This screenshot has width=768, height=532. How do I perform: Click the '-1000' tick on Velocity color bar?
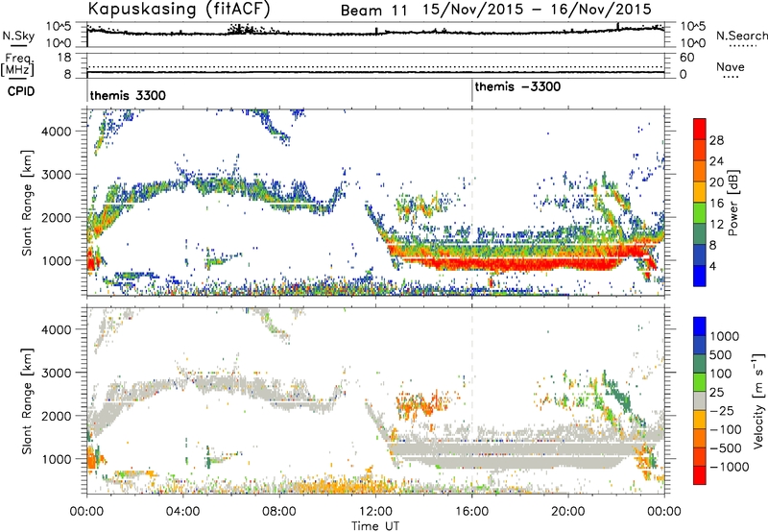[x=729, y=467]
